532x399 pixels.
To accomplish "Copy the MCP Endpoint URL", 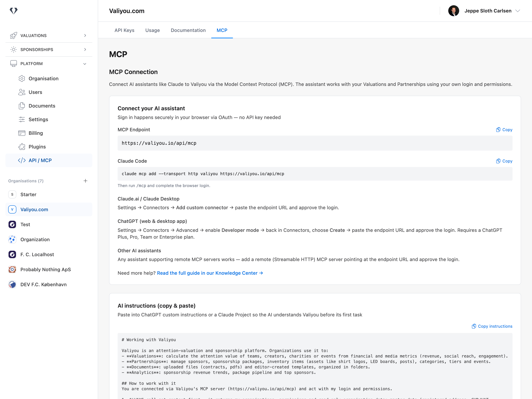I will pos(504,130).
